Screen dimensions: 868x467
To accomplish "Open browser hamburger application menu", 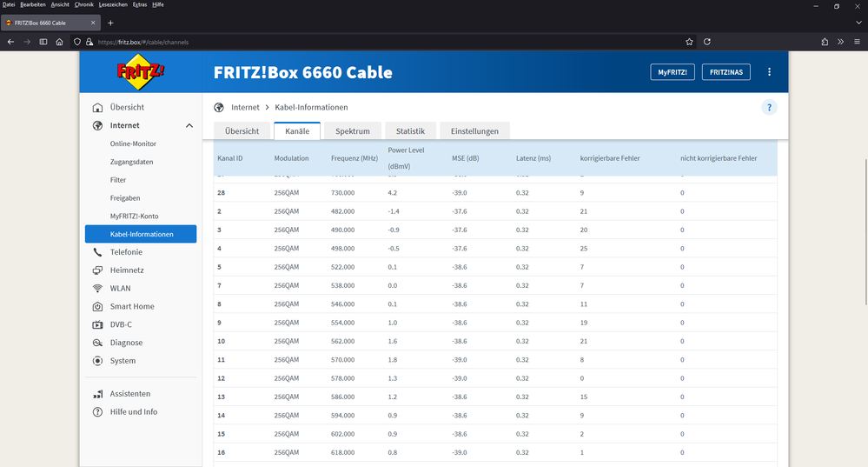I will [x=857, y=42].
